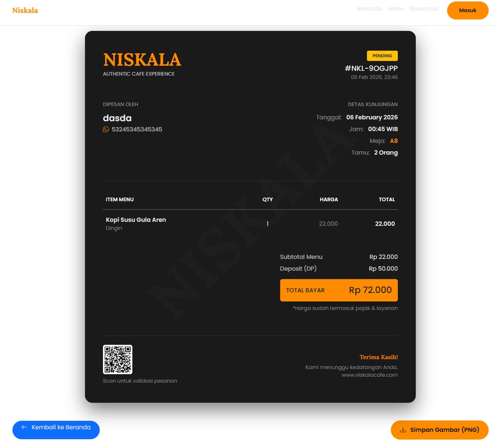This screenshot has width=496, height=448.
Task: Click the QTY column header
Action: (267, 199)
